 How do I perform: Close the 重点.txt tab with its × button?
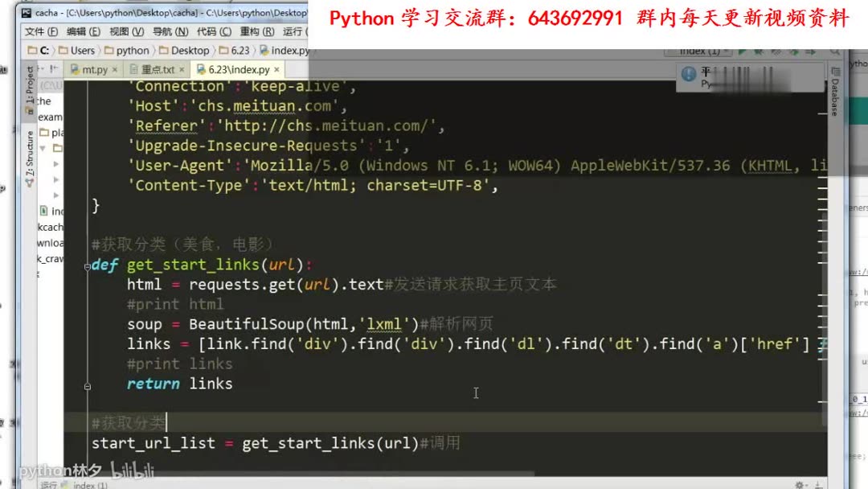pos(181,70)
